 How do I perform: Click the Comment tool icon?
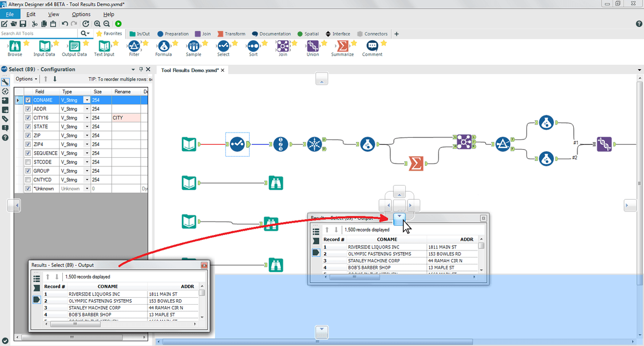pos(372,47)
